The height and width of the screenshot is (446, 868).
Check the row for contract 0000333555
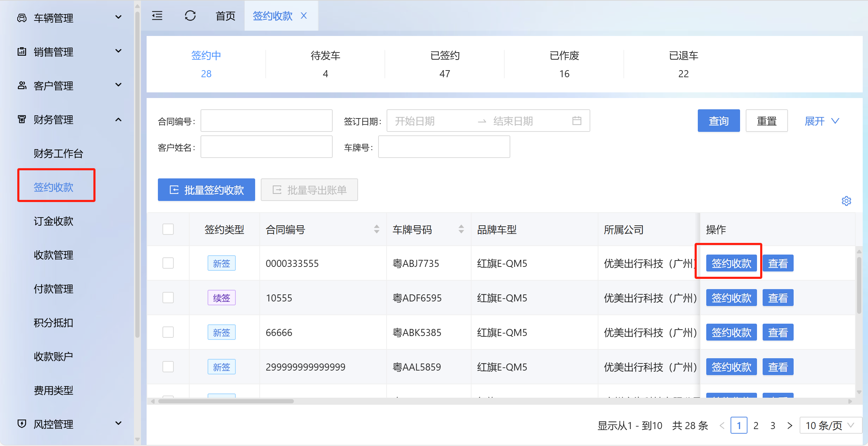(x=168, y=263)
